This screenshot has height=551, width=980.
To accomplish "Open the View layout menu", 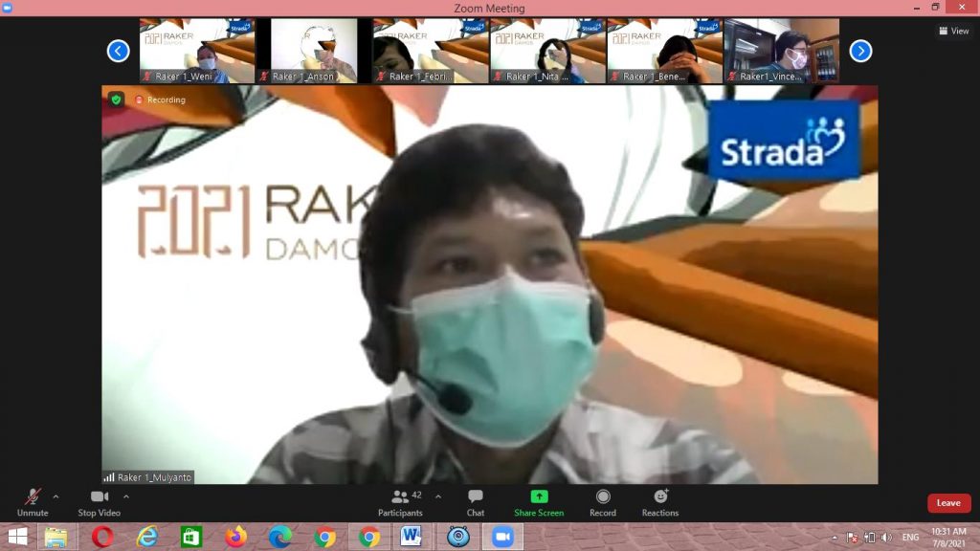I will click(x=954, y=31).
